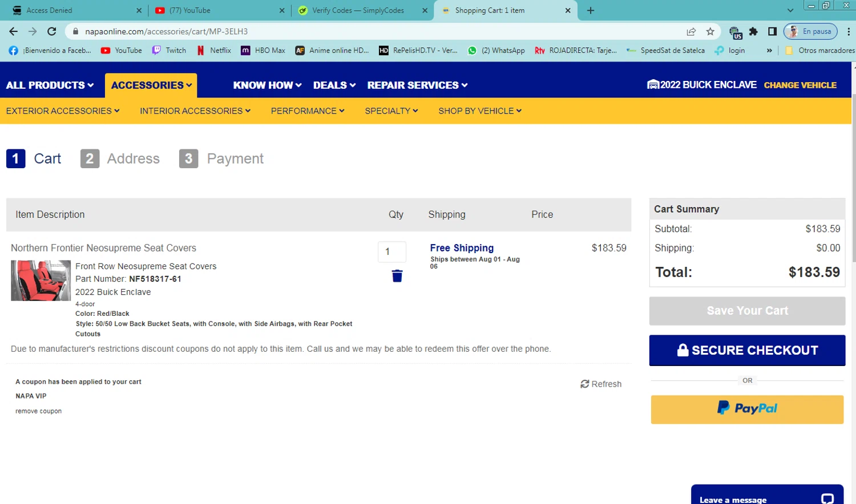Open the SpeedSat de Satelca bookmark
Image resolution: width=856 pixels, height=504 pixels.
pos(665,50)
